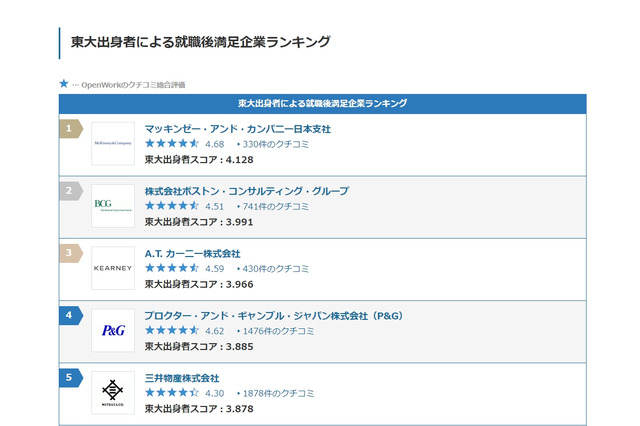Open the BCG logo thumbnail
The height and width of the screenshot is (426, 640).
click(113, 206)
